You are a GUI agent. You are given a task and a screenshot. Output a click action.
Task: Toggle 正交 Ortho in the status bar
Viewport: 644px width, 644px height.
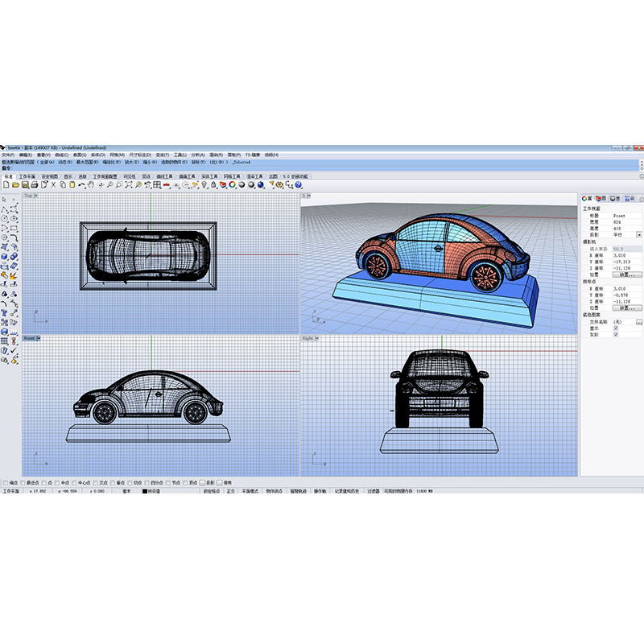(x=231, y=491)
